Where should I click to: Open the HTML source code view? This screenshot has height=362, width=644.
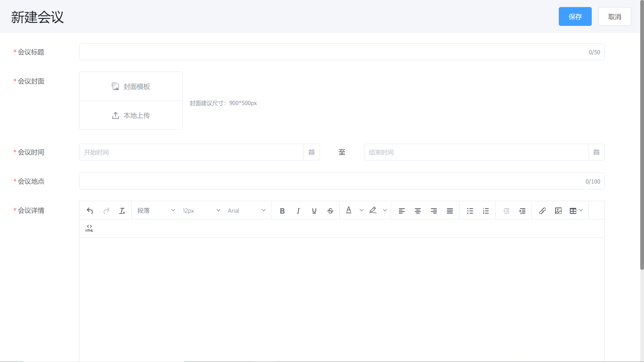pos(89,228)
